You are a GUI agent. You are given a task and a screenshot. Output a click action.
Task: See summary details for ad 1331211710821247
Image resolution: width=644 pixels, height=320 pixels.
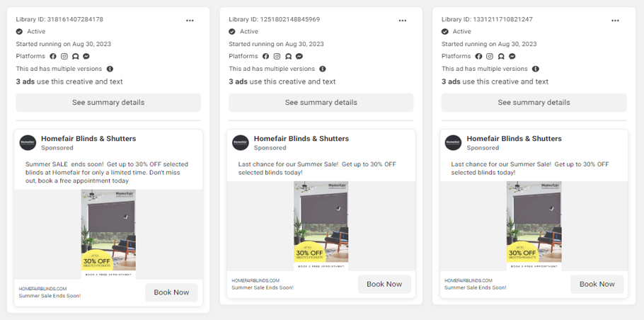[534, 102]
